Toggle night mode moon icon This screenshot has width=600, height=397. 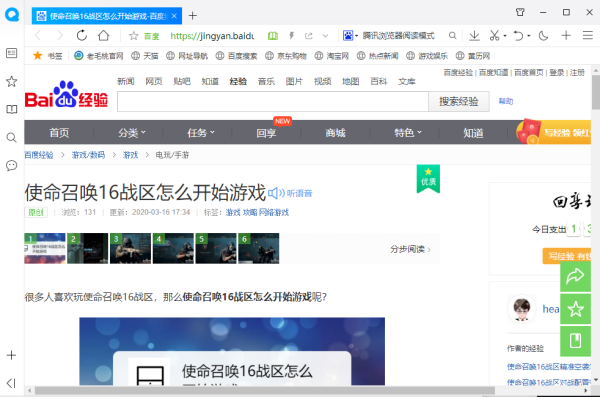click(543, 36)
